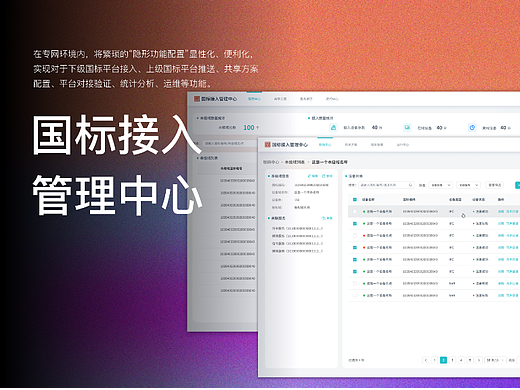Switch to the fourth tab in back window
520x390 pixels.
pos(332,99)
